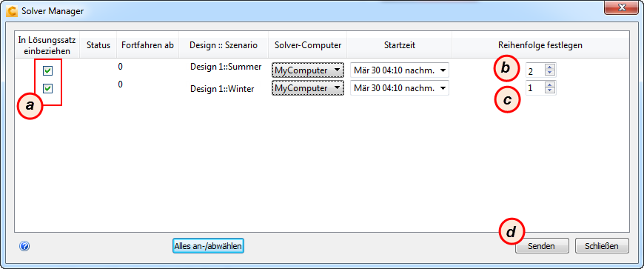
Task: Click the Design :: Szenario column header
Action: (x=224, y=45)
